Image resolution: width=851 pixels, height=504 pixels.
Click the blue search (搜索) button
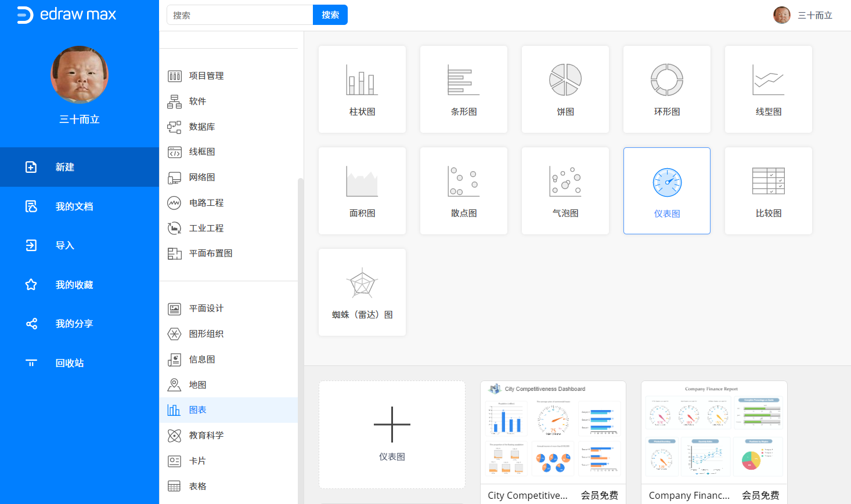(330, 15)
